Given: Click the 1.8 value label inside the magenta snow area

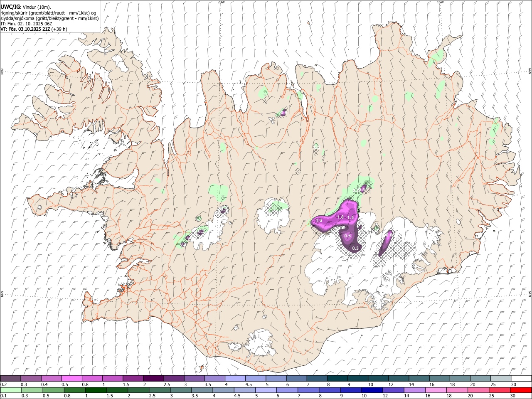Looking at the screenshot, I should 340,217.
